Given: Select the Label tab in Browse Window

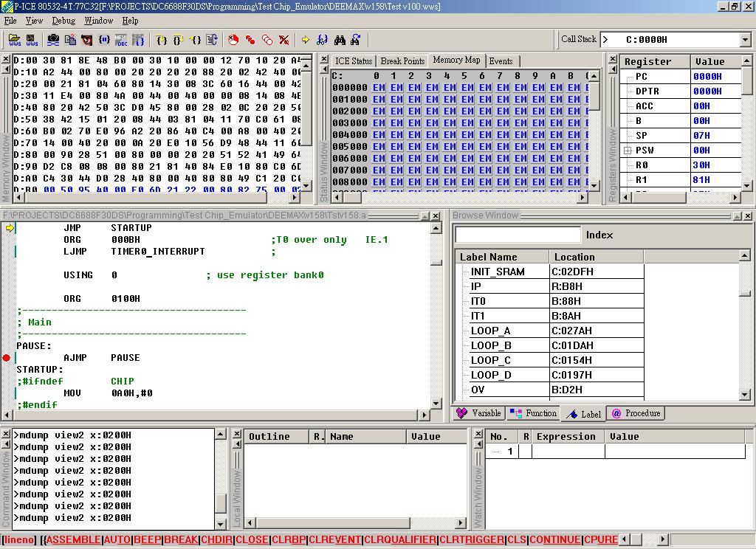Looking at the screenshot, I should (x=584, y=414).
